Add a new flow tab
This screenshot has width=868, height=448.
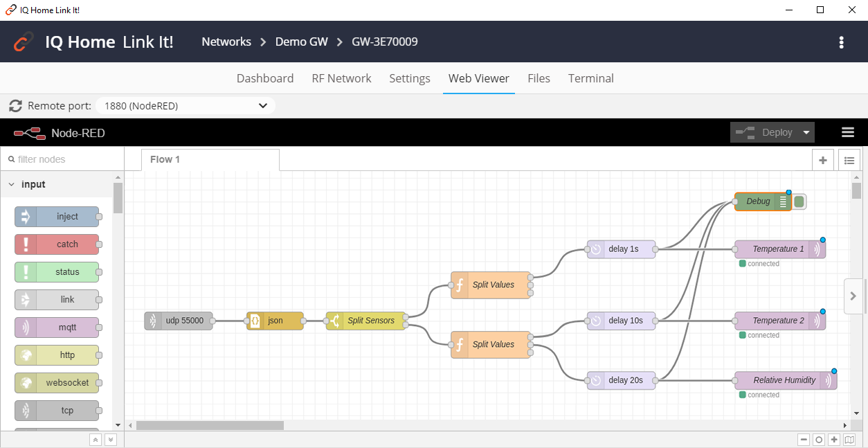[x=823, y=160]
